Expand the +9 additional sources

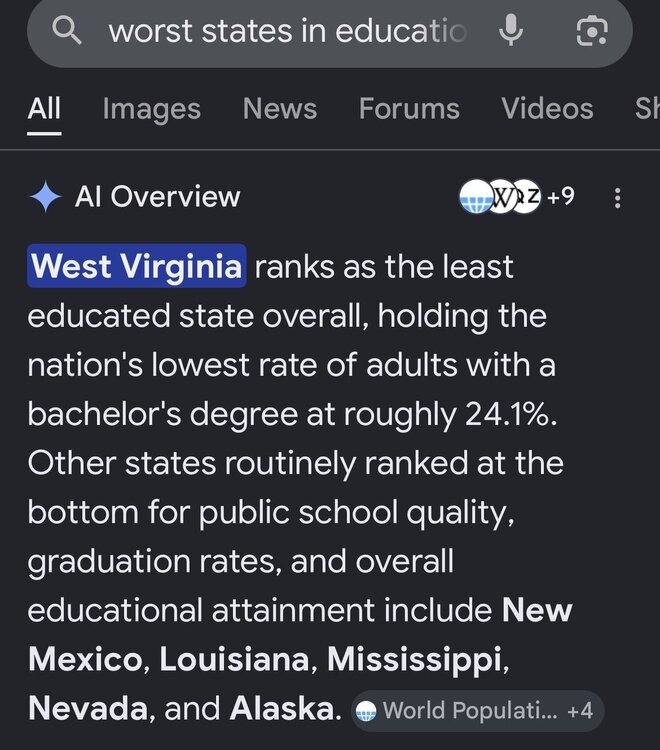click(x=561, y=196)
